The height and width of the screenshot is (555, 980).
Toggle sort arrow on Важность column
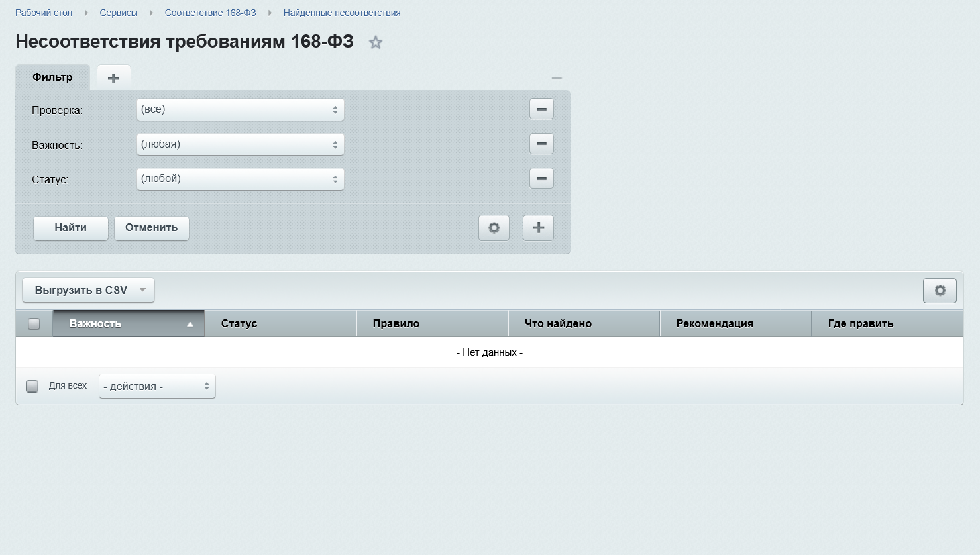(x=190, y=325)
